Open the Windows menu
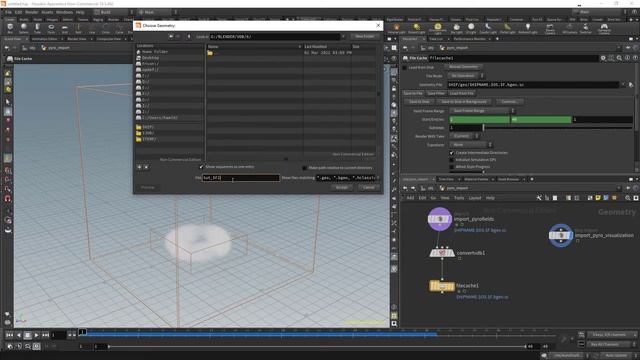 pos(64,12)
